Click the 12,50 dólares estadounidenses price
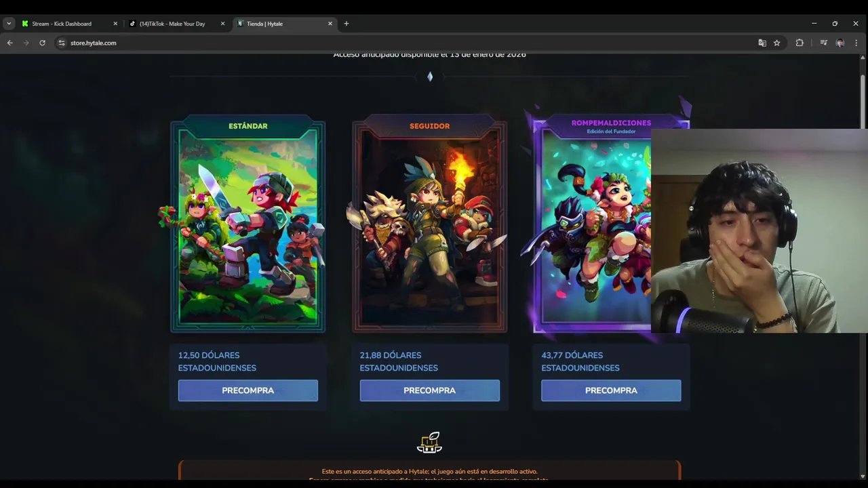The height and width of the screenshot is (488, 868). click(x=217, y=361)
